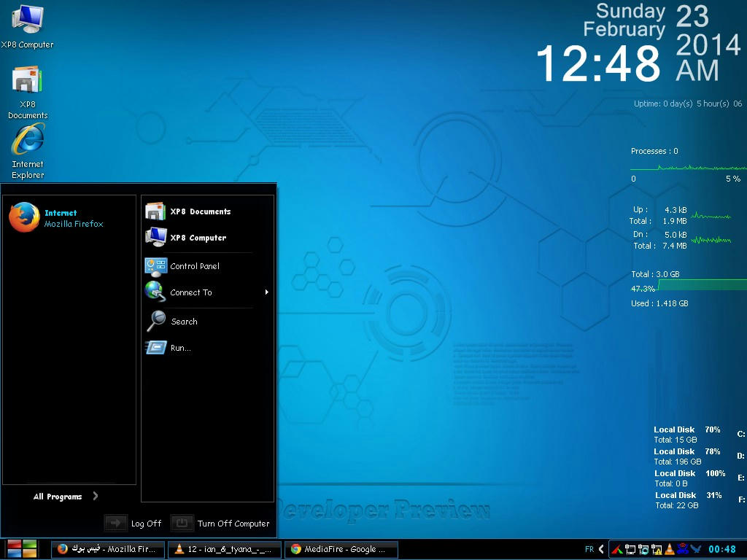This screenshot has height=560, width=747.
Task: Click the Used : 1.418 GB label
Action: coord(659,303)
